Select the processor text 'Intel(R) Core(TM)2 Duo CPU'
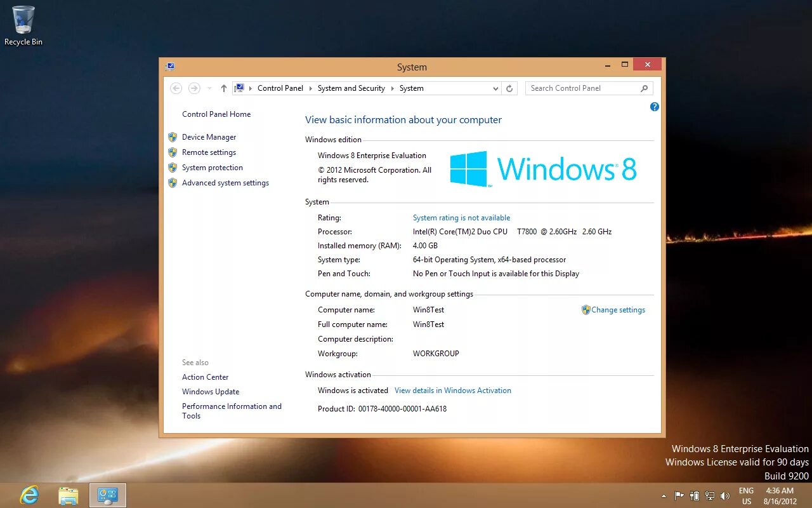Image resolution: width=812 pixels, height=508 pixels. pos(460,232)
